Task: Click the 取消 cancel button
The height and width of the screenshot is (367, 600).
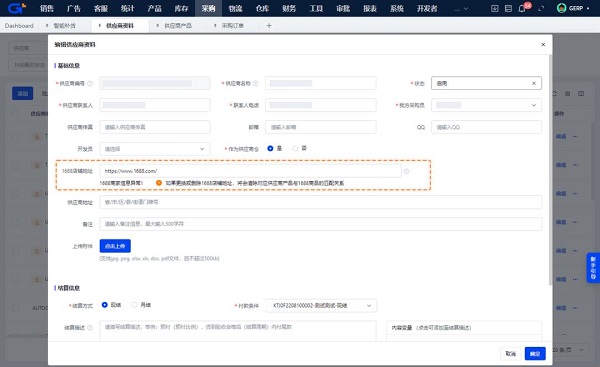Action: [510, 354]
